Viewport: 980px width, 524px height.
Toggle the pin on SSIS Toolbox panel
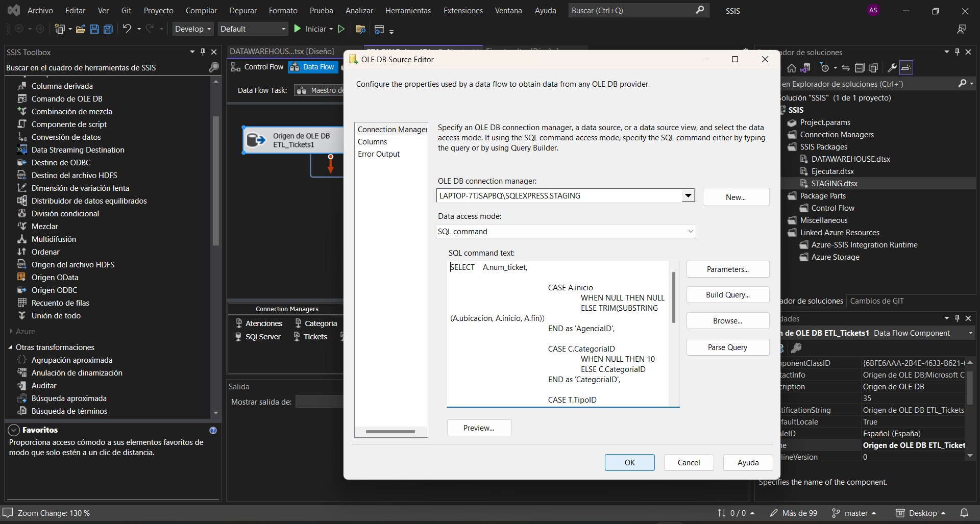coord(203,52)
